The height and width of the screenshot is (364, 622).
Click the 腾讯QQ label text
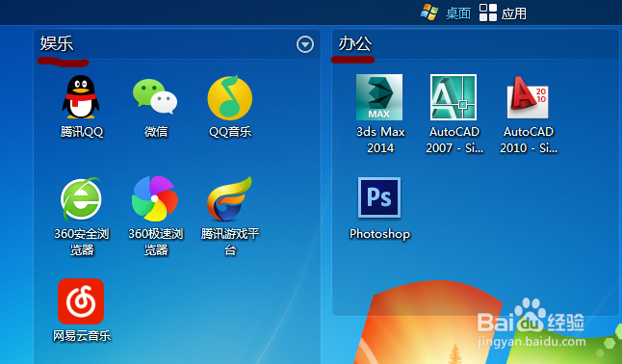[x=82, y=131]
